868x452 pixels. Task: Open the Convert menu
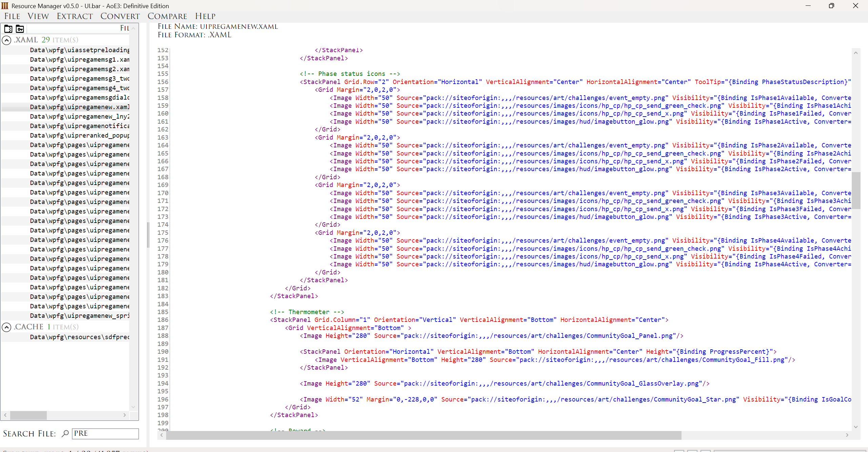coord(120,16)
